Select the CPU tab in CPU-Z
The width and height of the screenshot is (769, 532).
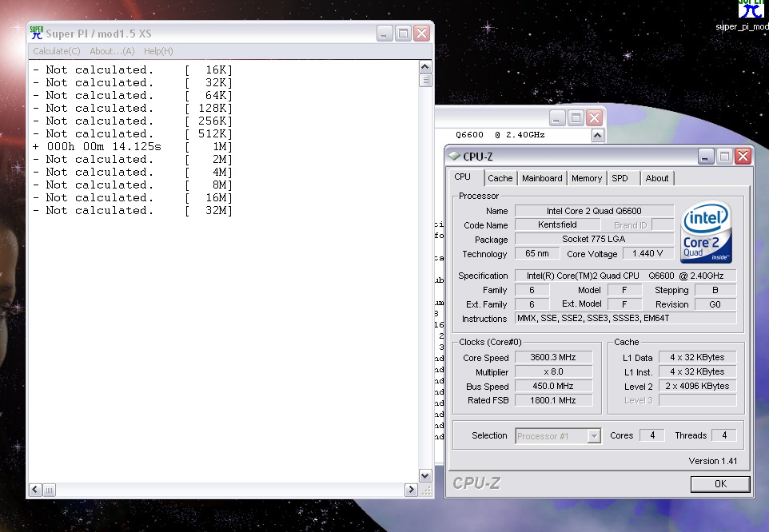pos(463,177)
